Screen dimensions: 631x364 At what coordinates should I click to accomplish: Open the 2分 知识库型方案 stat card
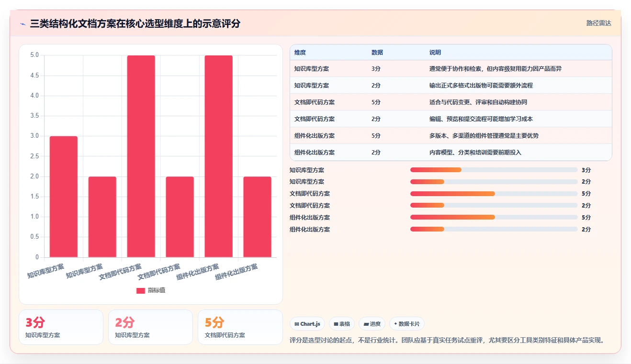click(150, 327)
